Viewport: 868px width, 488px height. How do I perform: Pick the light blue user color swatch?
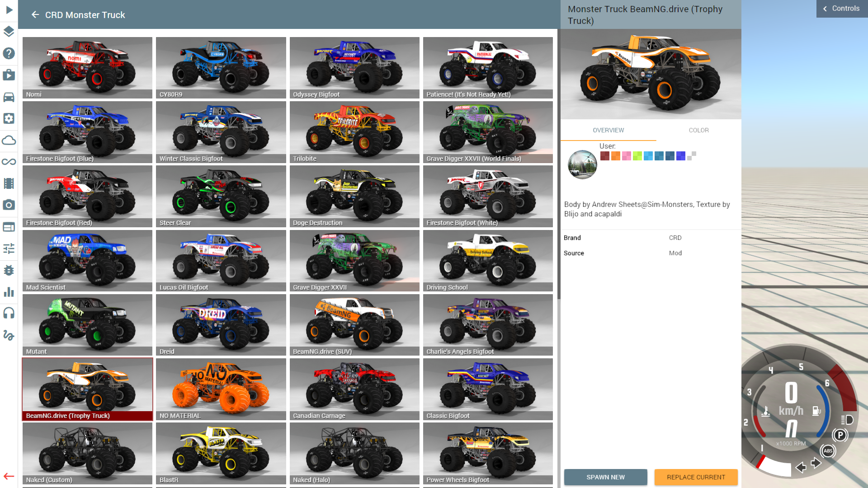coord(648,156)
